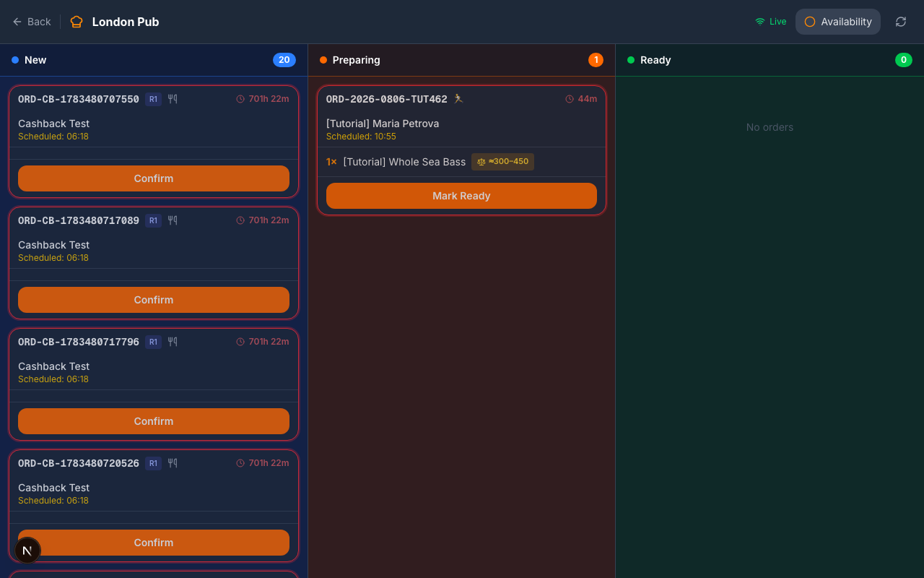Confirm order ORD-CB-1783480717796

(154, 421)
